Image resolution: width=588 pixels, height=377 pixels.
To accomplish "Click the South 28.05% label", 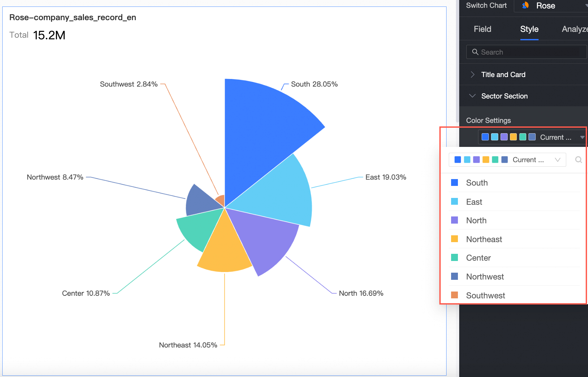I will point(314,84).
